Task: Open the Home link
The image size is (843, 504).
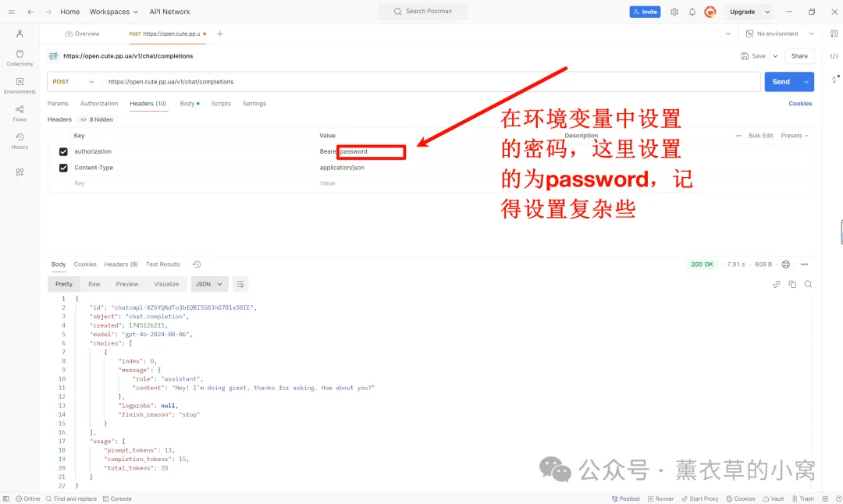Action: click(x=70, y=12)
